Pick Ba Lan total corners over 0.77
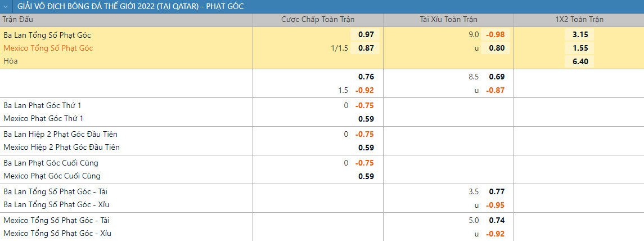Viewport: 644px width, 241px height. coord(497,191)
